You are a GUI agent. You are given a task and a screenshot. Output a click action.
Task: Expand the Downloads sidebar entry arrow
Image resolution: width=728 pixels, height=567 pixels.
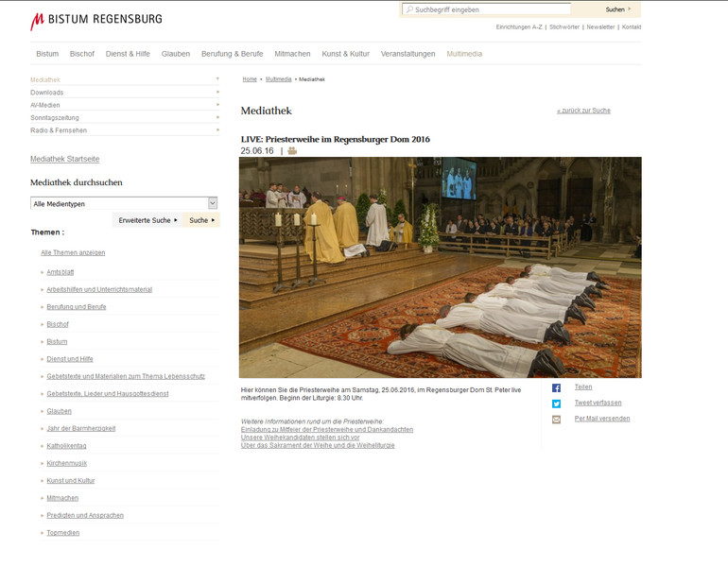point(217,93)
